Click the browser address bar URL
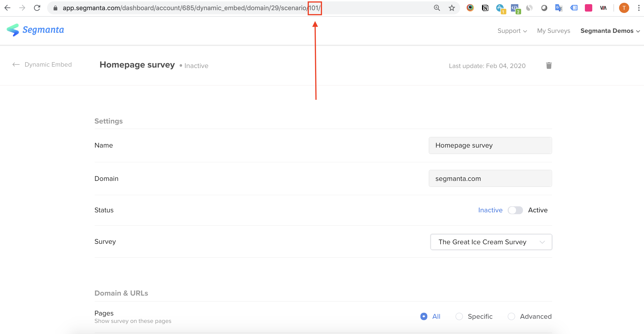This screenshot has height=334, width=644. click(191, 8)
